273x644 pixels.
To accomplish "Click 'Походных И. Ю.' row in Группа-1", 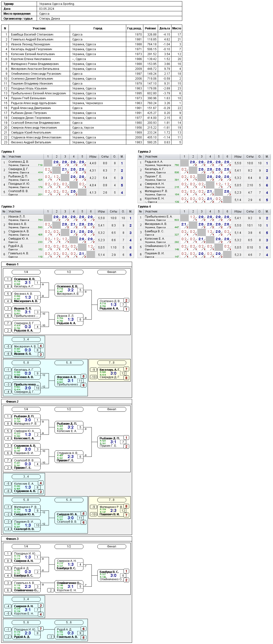I will click(63, 185).
